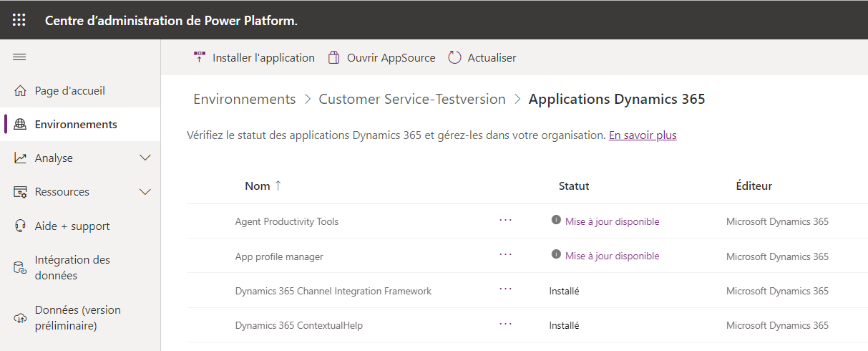Click the Aide + support headset icon

20,226
